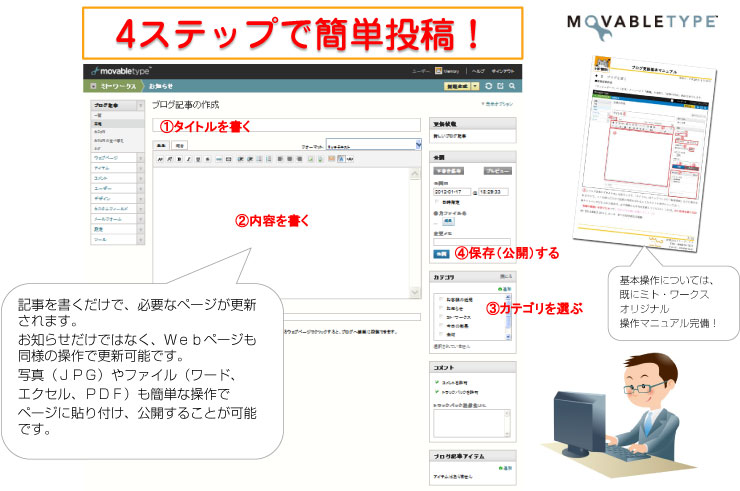Click the user avatar icon in top bar
The image size is (740, 491).
pos(438,71)
